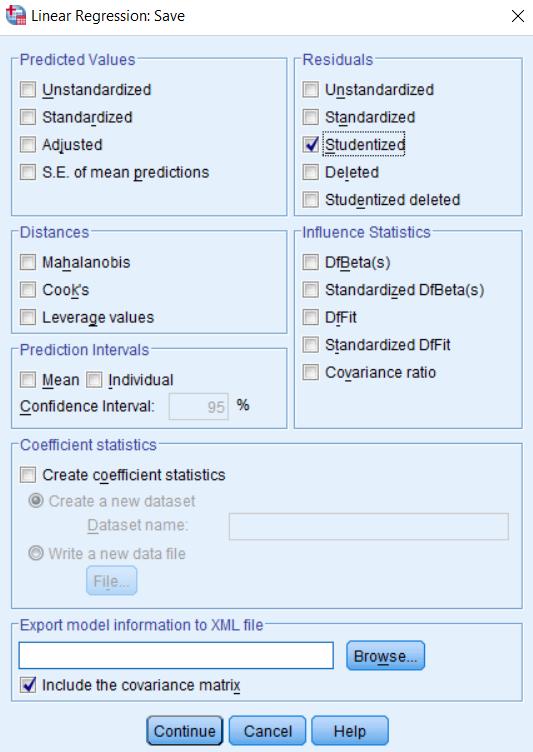Disable Include the covariance matrix
Viewport: 533px width, 752px height.
pos(28,685)
